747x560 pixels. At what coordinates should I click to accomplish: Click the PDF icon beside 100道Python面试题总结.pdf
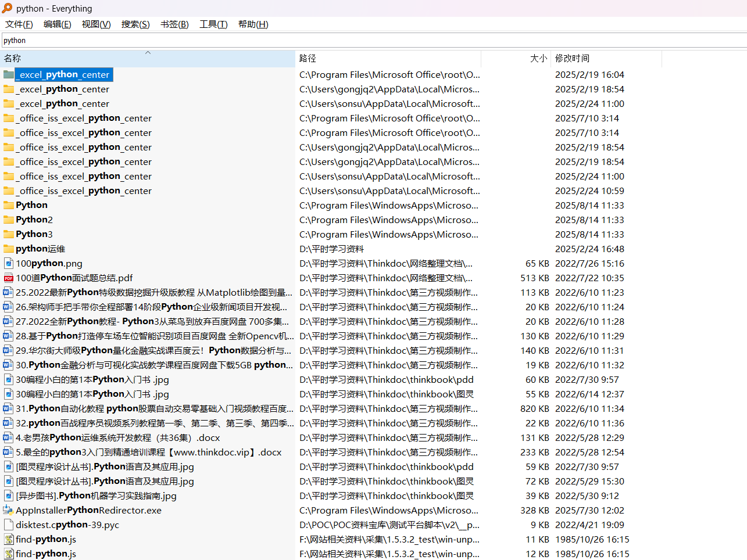[x=8, y=278]
